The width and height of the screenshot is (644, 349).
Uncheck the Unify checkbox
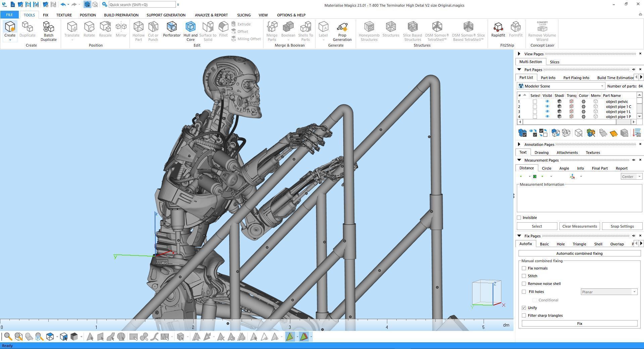524,308
